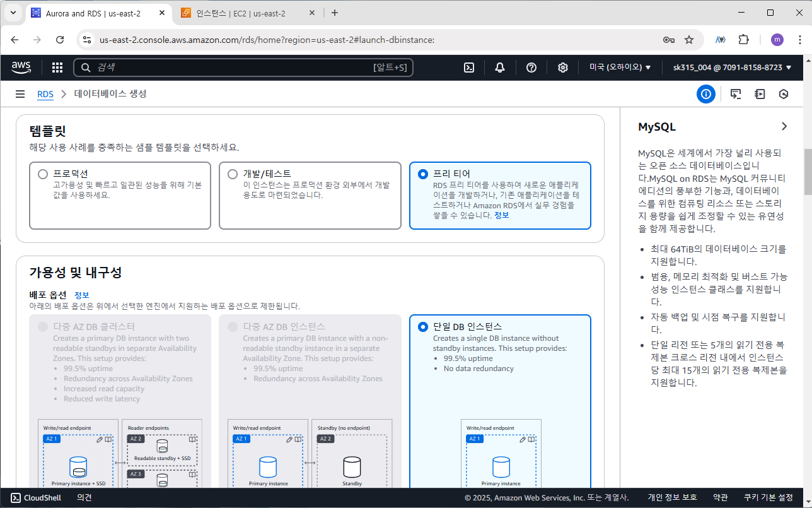This screenshot has width=812, height=508.
Task: Launch CloudShell from the top navigation bar
Action: coord(469,68)
